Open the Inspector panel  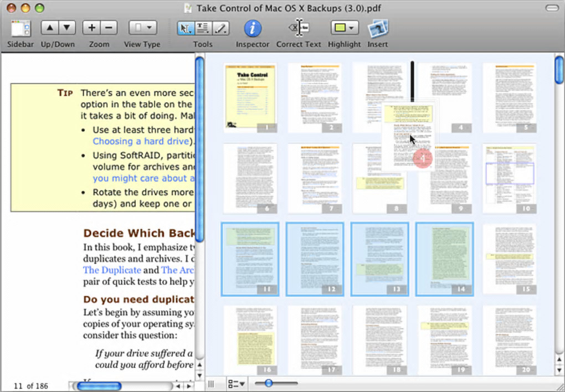pyautogui.click(x=253, y=28)
